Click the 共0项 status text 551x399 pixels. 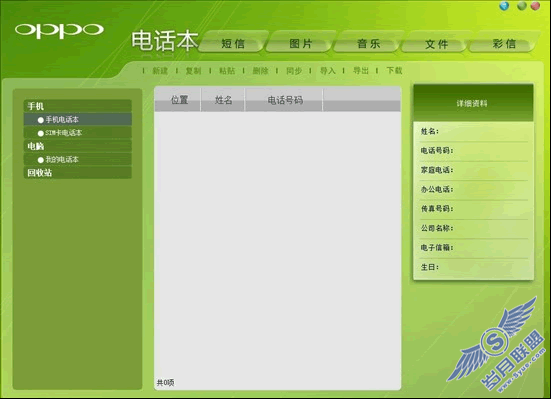click(165, 383)
